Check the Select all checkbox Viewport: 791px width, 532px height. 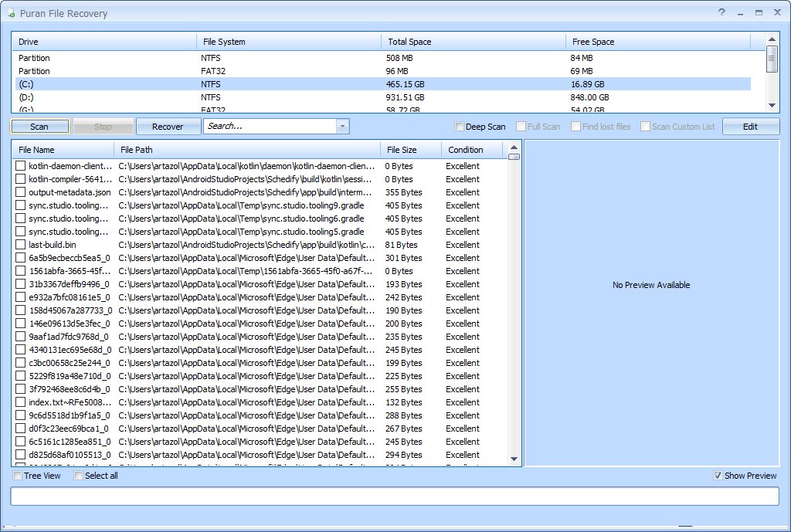(78, 476)
